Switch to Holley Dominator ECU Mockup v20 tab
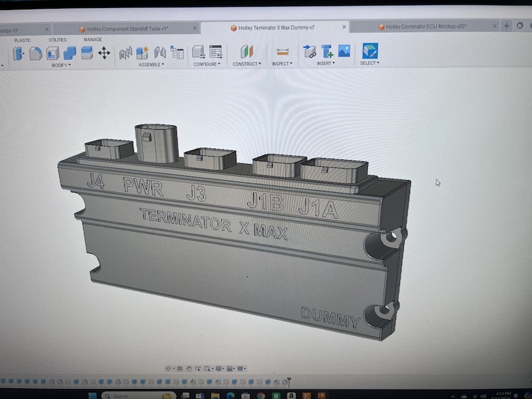This screenshot has width=532, height=399. [x=425, y=26]
